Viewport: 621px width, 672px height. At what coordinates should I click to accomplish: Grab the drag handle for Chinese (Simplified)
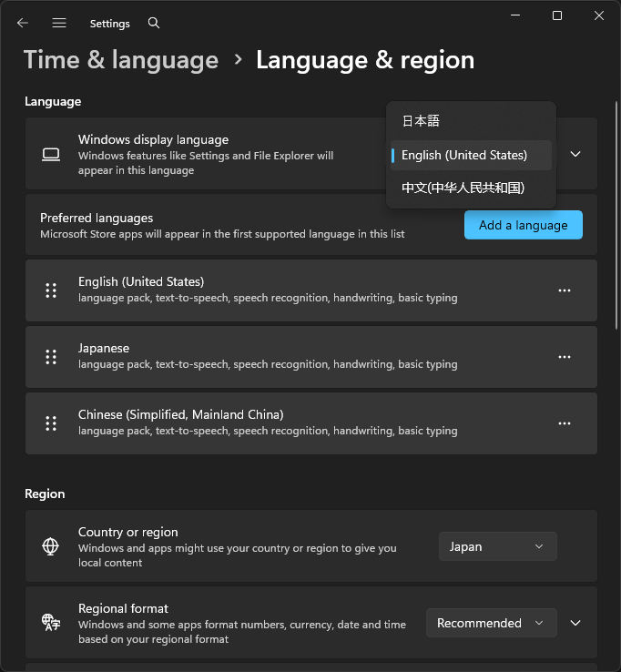[x=51, y=423]
